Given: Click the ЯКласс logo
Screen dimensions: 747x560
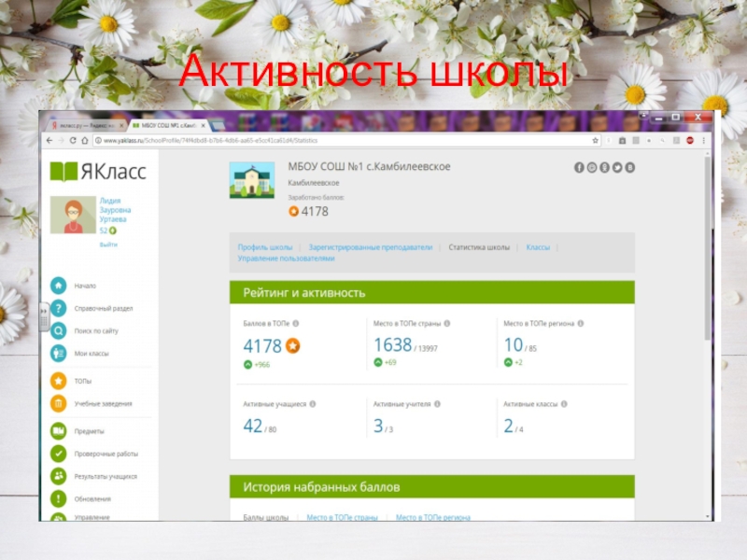Looking at the screenshot, I should (98, 172).
